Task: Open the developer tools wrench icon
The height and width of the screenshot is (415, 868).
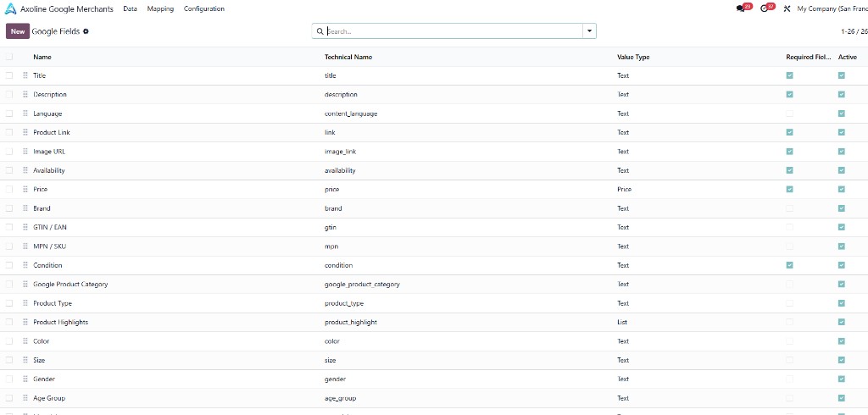Action: (787, 8)
